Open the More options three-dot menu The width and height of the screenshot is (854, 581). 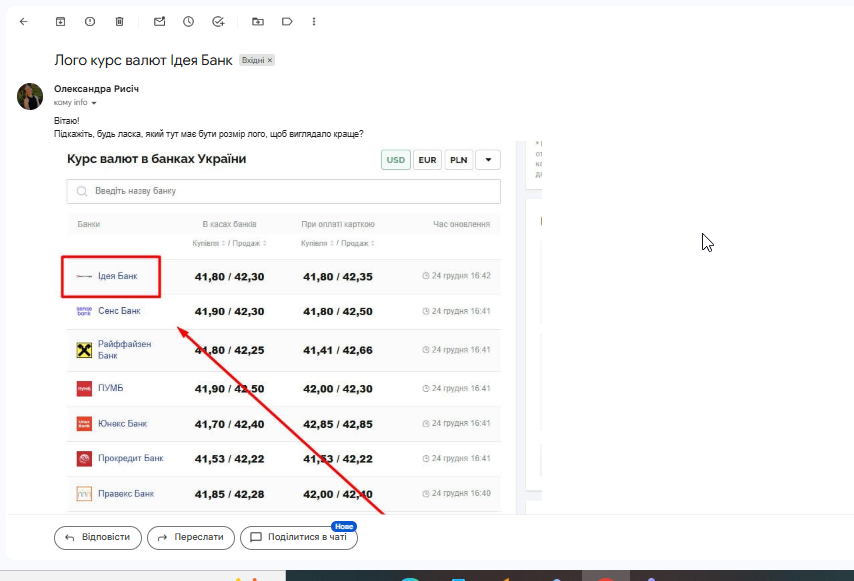coord(314,22)
